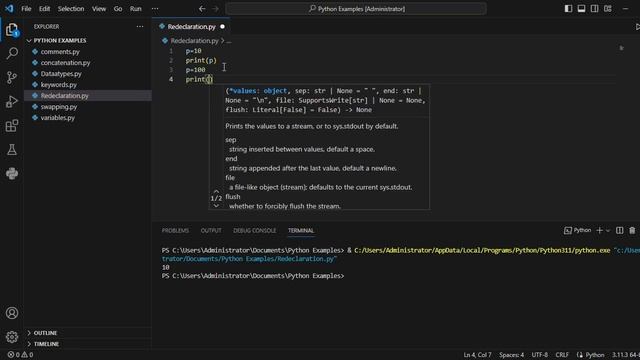Screen dimensions: 640x360
Task: Open the Run and Debug view
Action: point(12,101)
